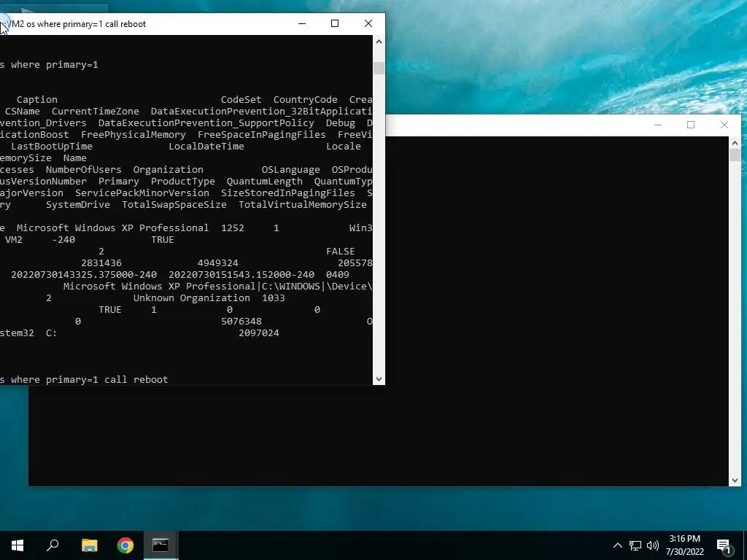
Task: Click the 'TotalSwapSpaceSize' header text
Action: [174, 204]
